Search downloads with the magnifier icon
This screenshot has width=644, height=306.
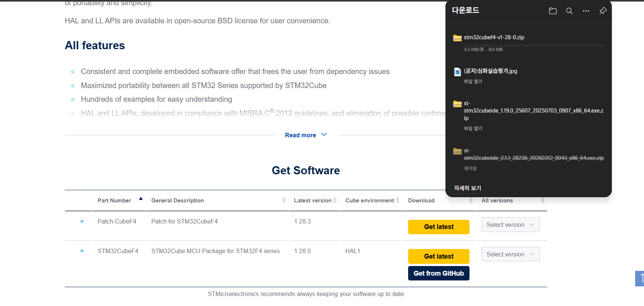[x=569, y=11]
